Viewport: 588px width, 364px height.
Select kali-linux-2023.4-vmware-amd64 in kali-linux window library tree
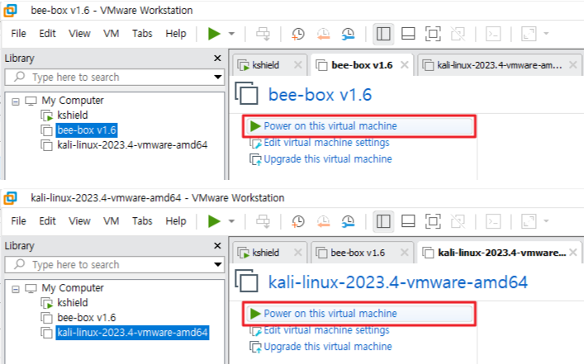coord(132,333)
